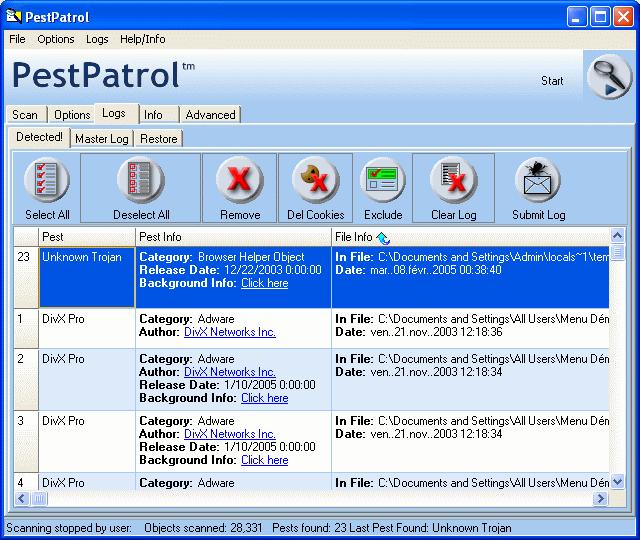The image size is (640, 540).
Task: Click the Del Cookies cookie icon
Action: [x=315, y=180]
